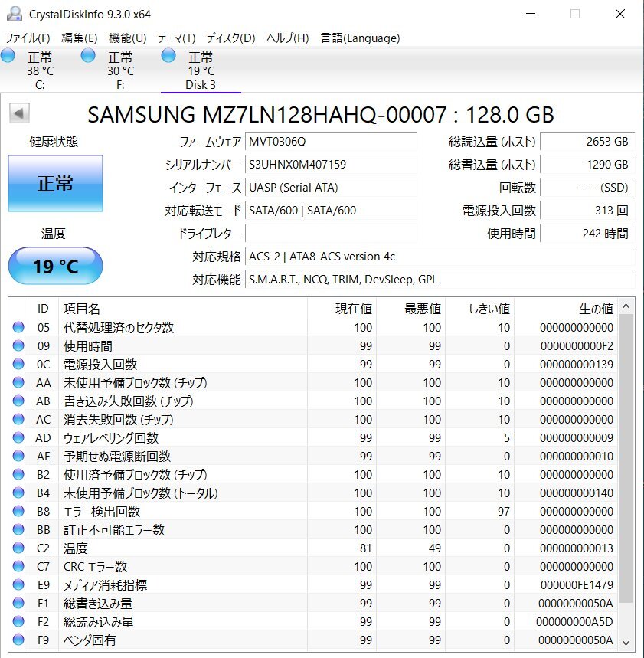Click the status icon for attribute AA
The height and width of the screenshot is (658, 644).
click(18, 382)
